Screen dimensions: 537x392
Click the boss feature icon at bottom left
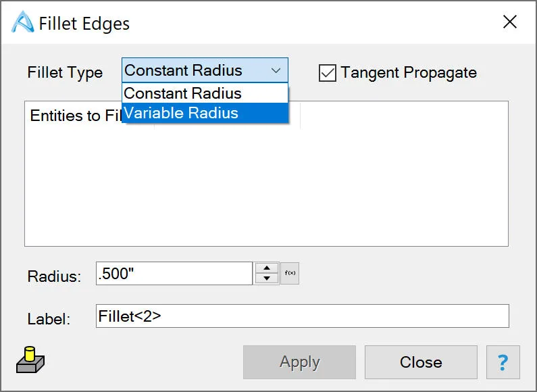30,360
